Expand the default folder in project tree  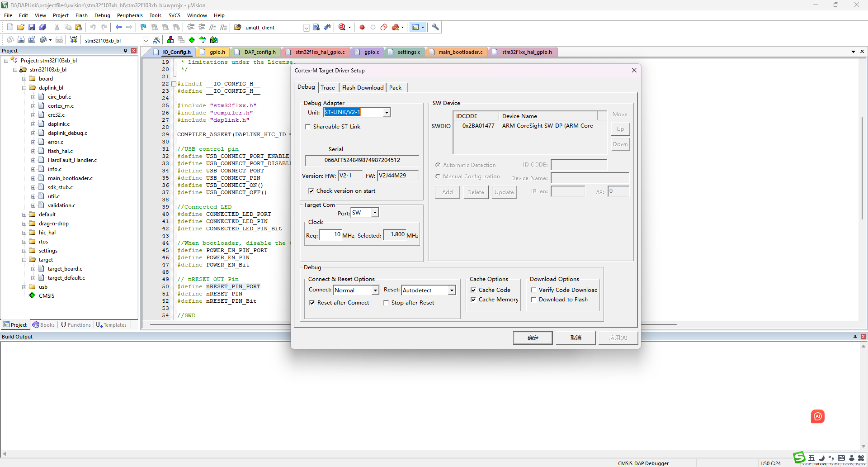point(24,214)
